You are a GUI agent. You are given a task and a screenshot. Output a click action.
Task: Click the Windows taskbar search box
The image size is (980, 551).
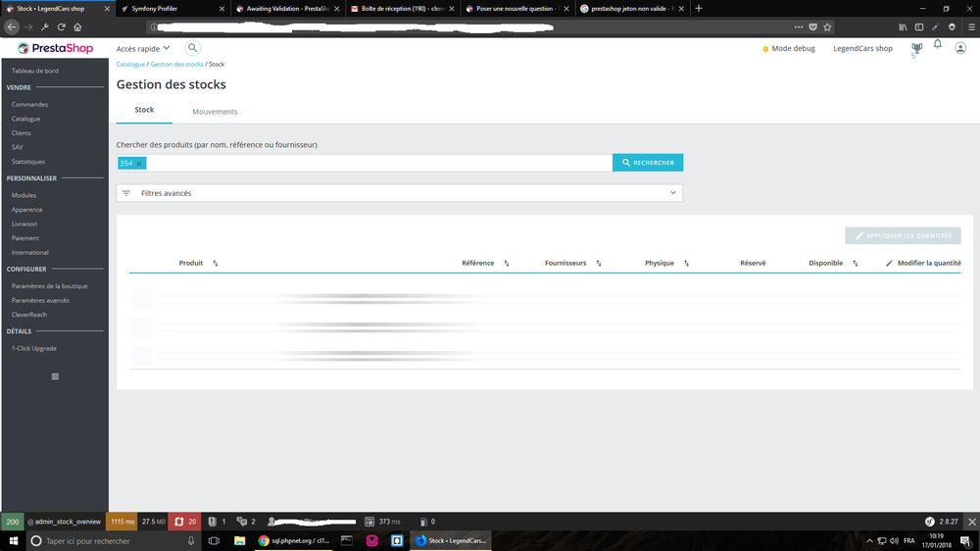(x=114, y=541)
